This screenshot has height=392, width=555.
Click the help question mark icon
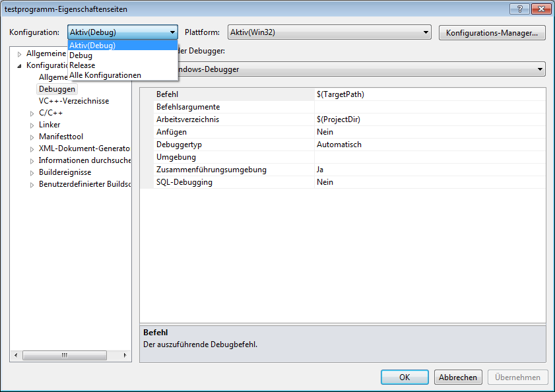click(x=520, y=9)
